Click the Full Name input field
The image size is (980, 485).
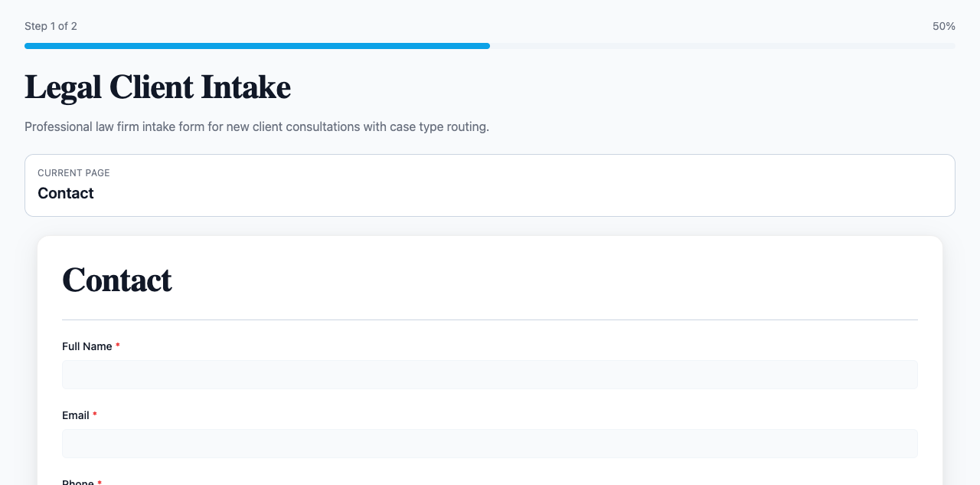(x=490, y=375)
